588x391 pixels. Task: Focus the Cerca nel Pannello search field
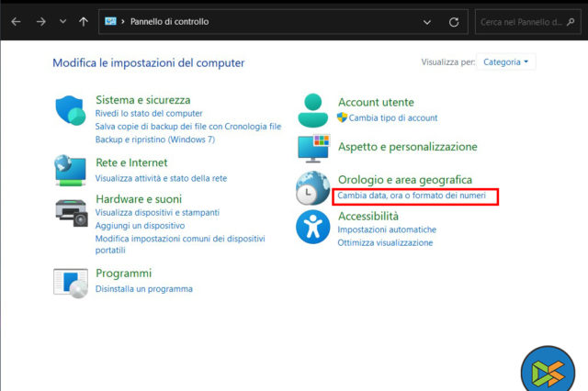click(x=527, y=22)
